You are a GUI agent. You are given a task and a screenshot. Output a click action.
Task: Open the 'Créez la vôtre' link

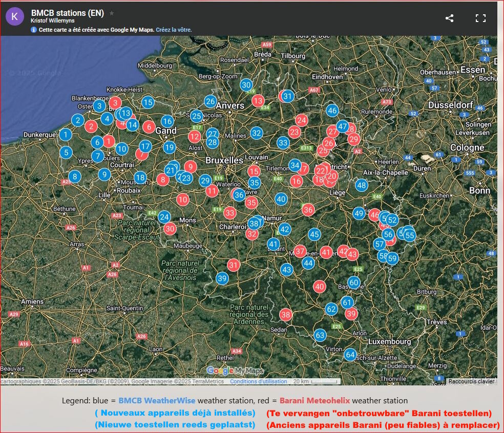point(174,30)
